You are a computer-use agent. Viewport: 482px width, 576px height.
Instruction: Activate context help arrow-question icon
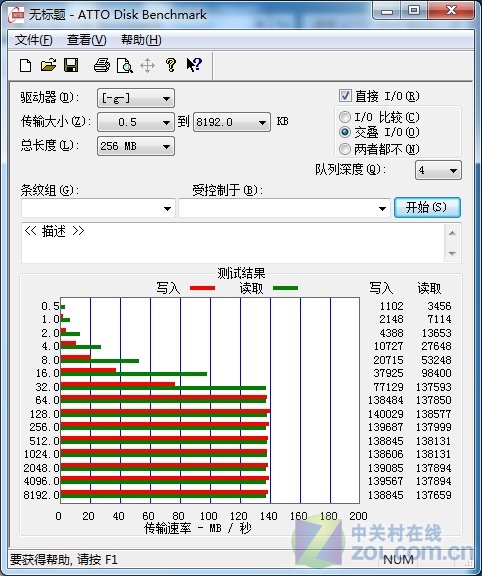pos(194,65)
